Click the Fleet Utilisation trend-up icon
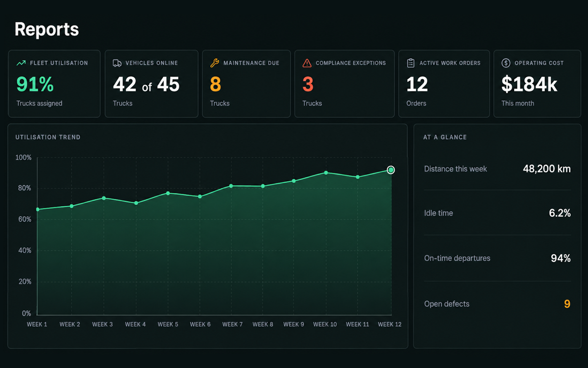This screenshot has height=368, width=588. (x=21, y=63)
